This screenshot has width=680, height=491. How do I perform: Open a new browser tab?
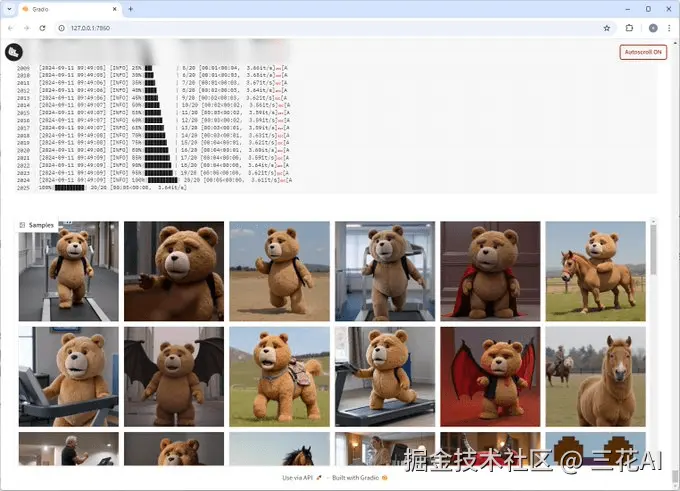pyautogui.click(x=131, y=9)
